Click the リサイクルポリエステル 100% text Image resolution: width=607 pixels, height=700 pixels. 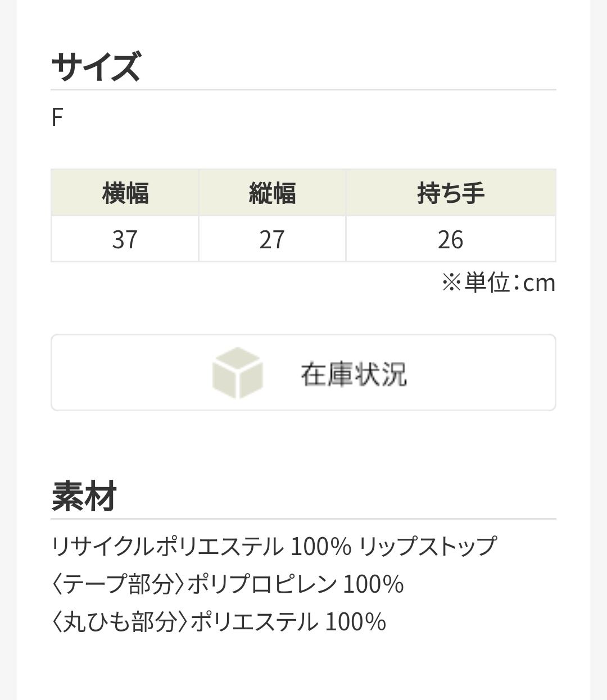(201, 546)
